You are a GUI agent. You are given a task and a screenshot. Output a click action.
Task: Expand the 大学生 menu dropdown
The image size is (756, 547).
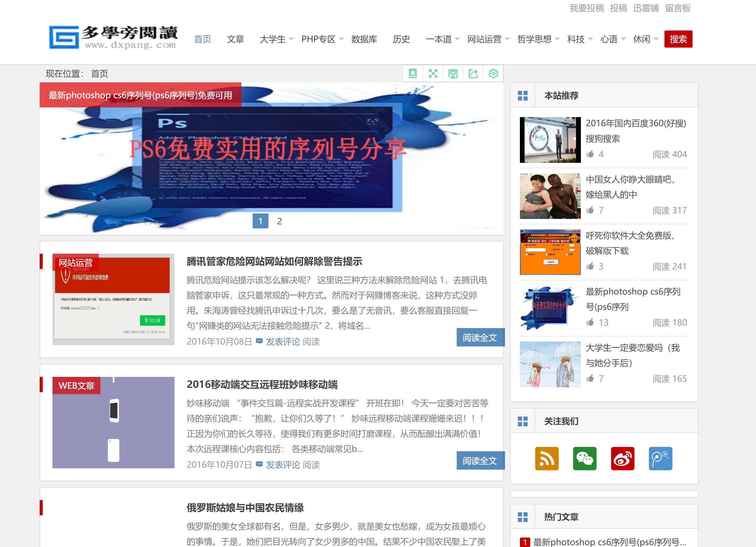click(291, 39)
